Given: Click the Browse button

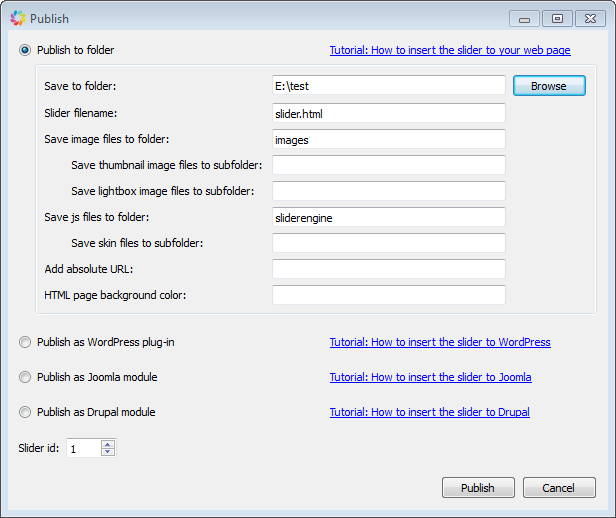Looking at the screenshot, I should tap(549, 86).
